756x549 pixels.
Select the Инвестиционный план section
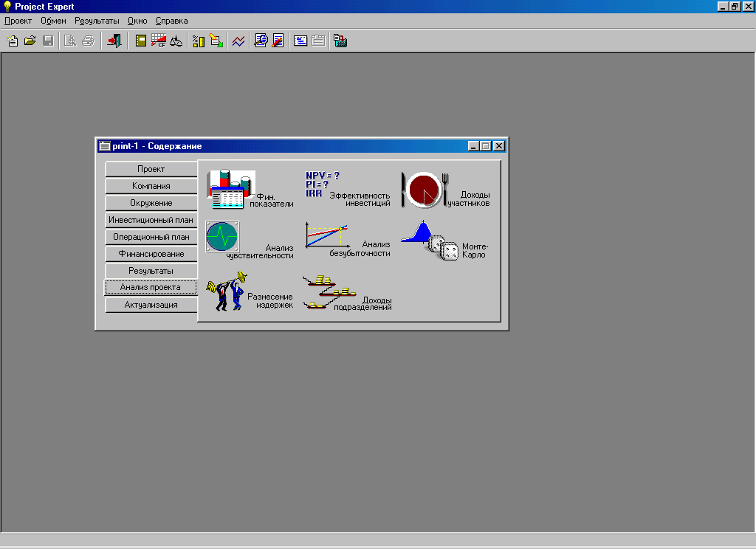pyautogui.click(x=151, y=220)
